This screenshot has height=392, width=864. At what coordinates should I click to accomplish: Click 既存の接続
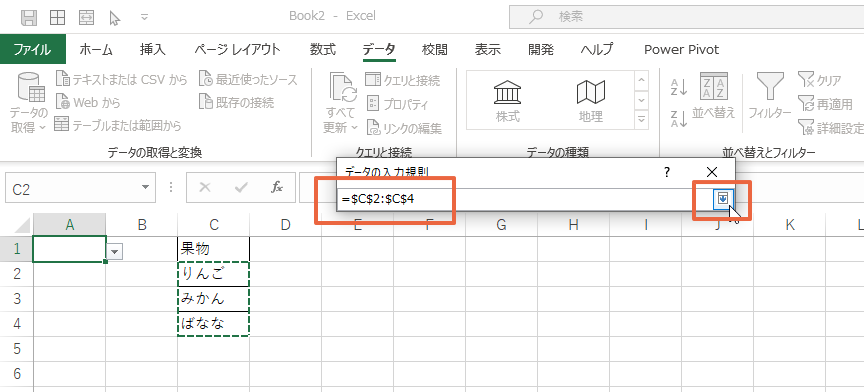pyautogui.click(x=236, y=103)
